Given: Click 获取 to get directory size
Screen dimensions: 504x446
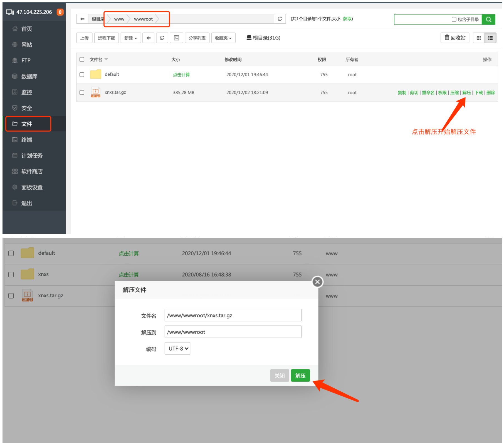Looking at the screenshot, I should coord(347,19).
